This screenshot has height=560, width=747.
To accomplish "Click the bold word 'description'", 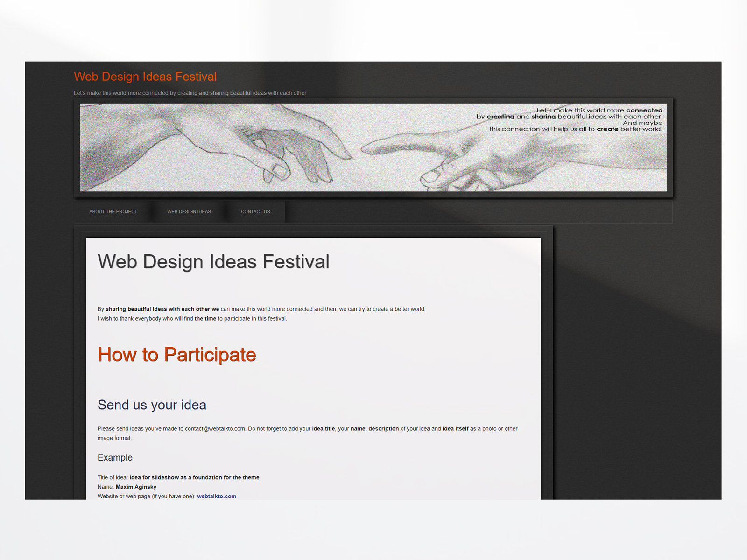I will [x=383, y=428].
